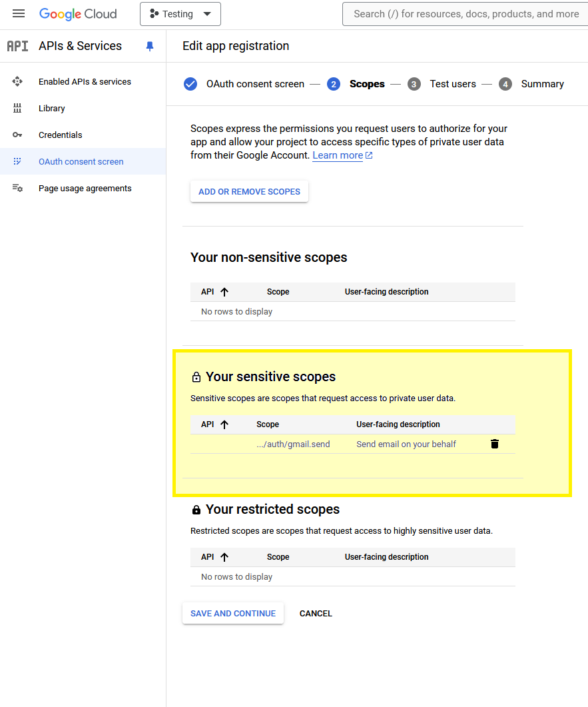Click the lock icon beside Your sensitive scopes
Screen dimensions: 588x707
tap(196, 377)
